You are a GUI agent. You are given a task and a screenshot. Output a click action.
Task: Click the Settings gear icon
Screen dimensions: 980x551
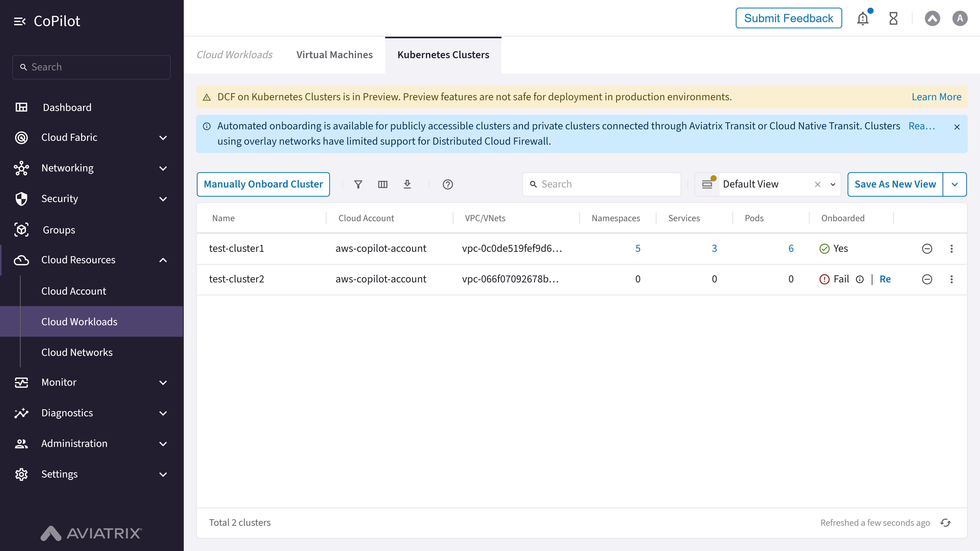point(21,474)
